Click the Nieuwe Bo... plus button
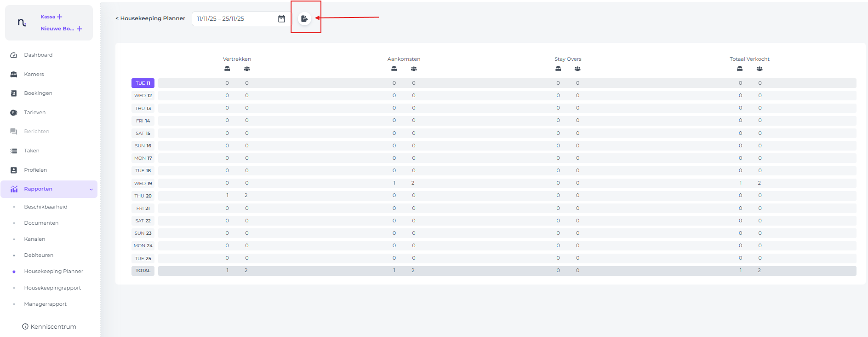868x337 pixels. [80, 29]
